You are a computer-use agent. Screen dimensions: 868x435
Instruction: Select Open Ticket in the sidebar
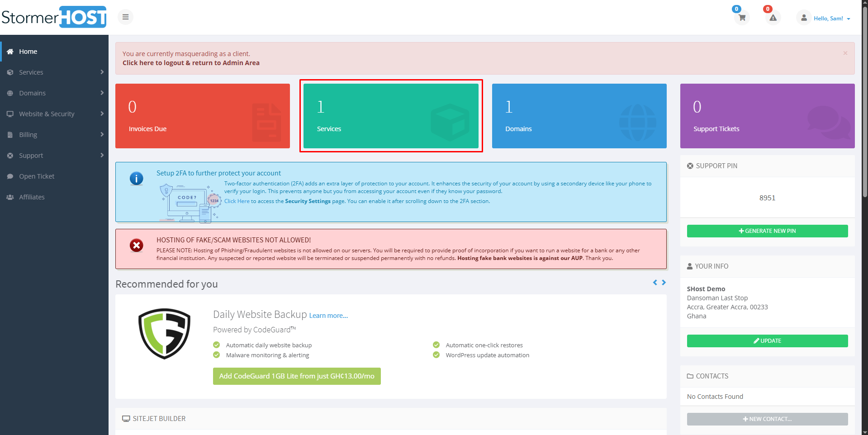coord(54,176)
